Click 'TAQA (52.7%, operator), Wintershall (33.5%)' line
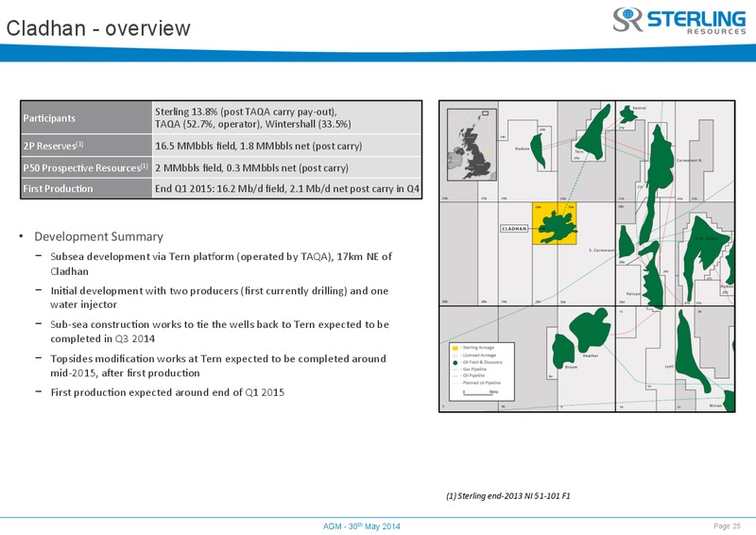Image resolution: width=756 pixels, height=535 pixels. click(x=253, y=124)
